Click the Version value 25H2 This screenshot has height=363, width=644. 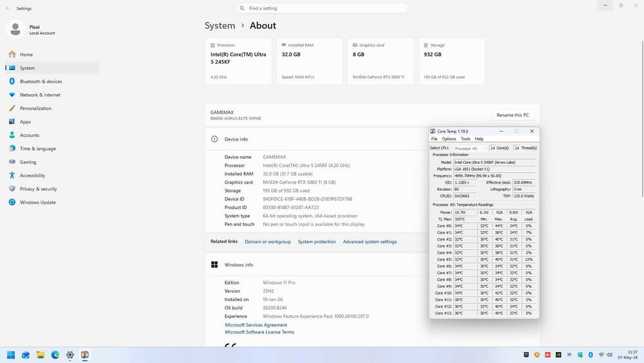coord(268,291)
